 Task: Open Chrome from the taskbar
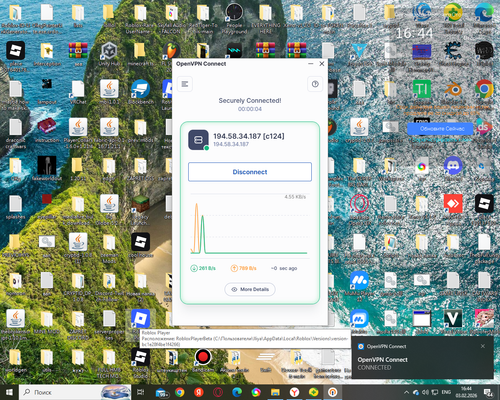(x=180, y=392)
